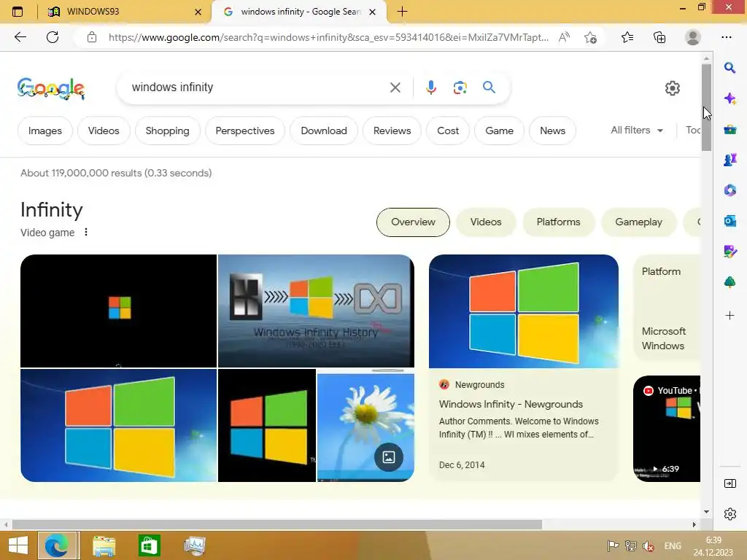Open the muted volume tray icon
Screen dimensions: 747x560
click(649, 545)
